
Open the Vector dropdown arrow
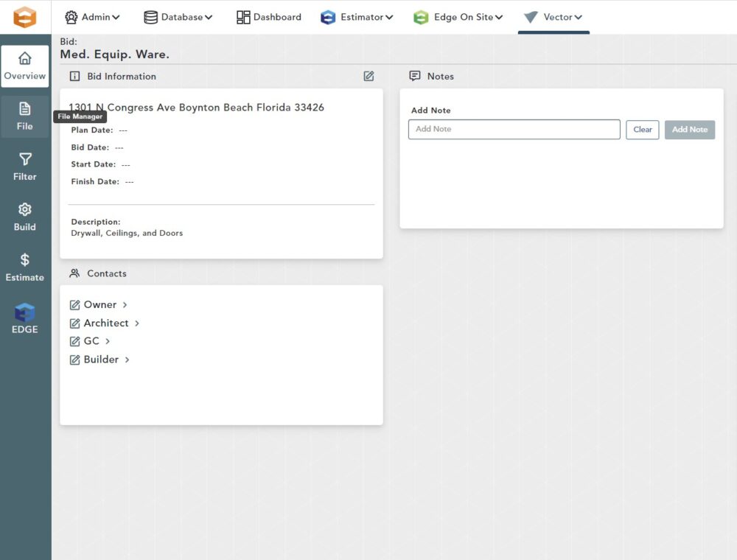coord(578,18)
